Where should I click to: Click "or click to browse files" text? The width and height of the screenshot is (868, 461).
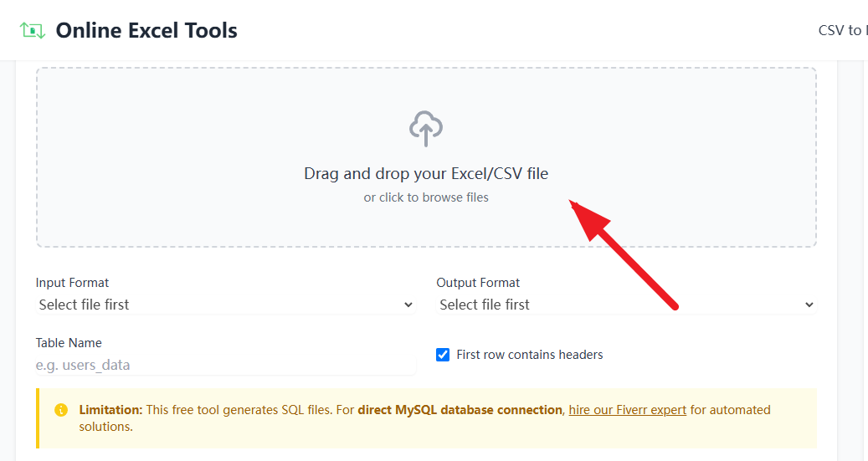tap(426, 197)
